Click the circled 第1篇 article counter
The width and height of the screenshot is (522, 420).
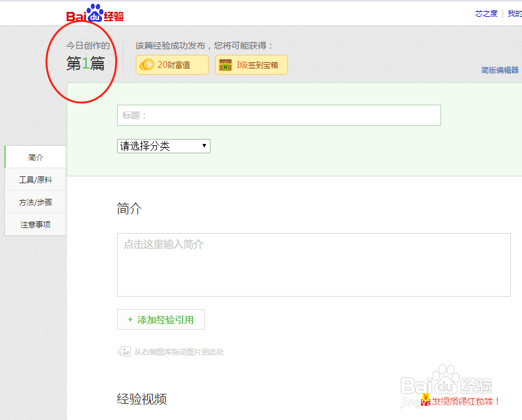tap(86, 62)
